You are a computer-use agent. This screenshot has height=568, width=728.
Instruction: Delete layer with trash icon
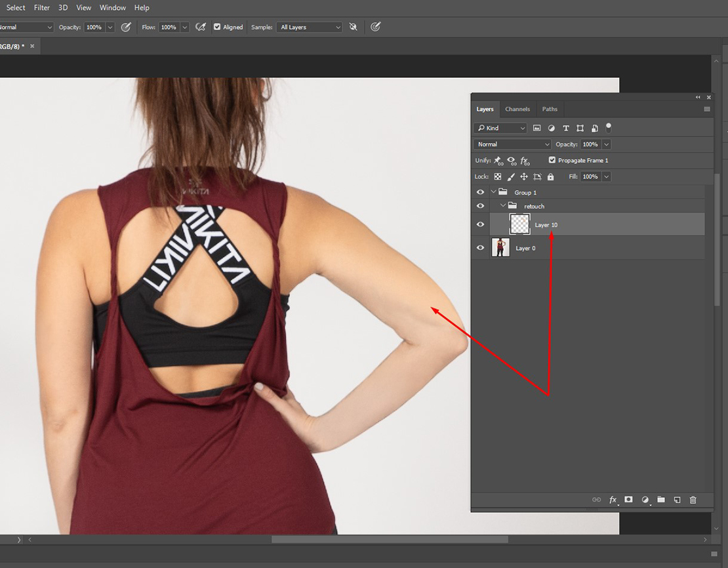(693, 500)
